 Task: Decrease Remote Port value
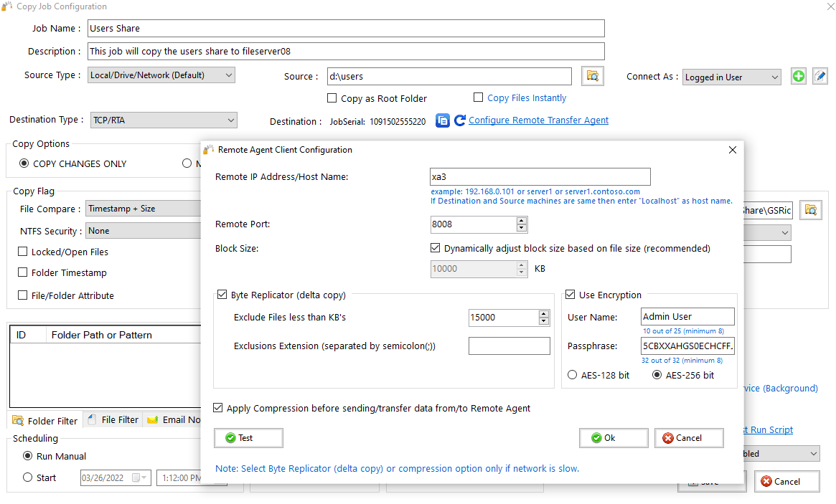(x=522, y=228)
